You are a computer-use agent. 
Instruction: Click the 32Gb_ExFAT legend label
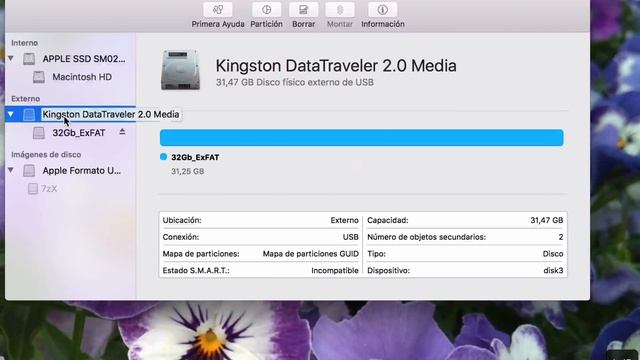tap(195, 157)
